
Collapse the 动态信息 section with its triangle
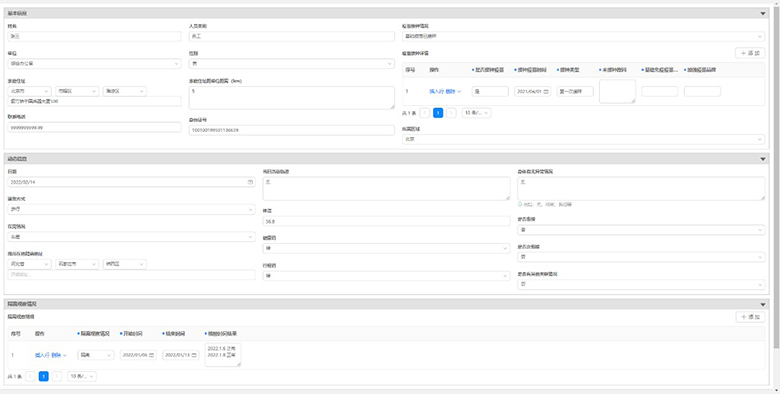(763, 159)
